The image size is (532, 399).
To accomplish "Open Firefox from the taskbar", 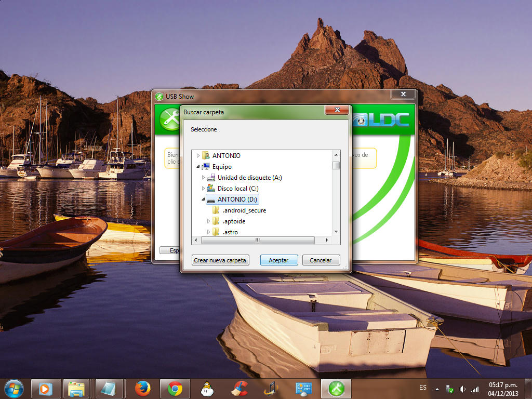I will coord(142,389).
